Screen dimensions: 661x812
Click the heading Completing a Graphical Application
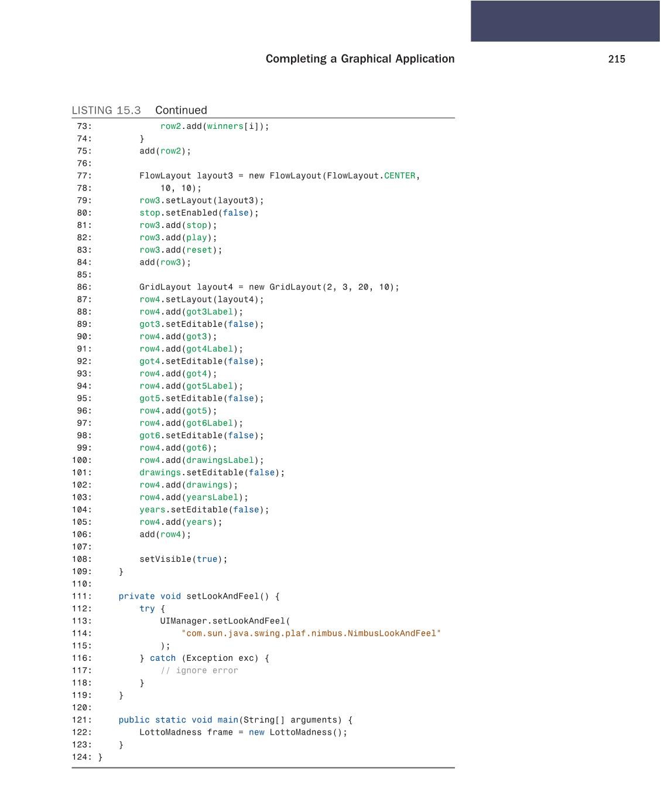(x=360, y=59)
